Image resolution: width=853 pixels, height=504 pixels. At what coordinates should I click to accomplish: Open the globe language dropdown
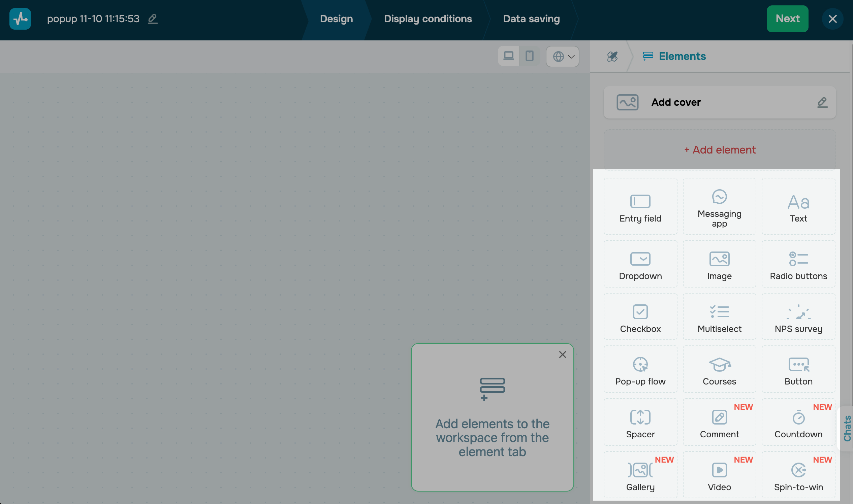pyautogui.click(x=563, y=57)
